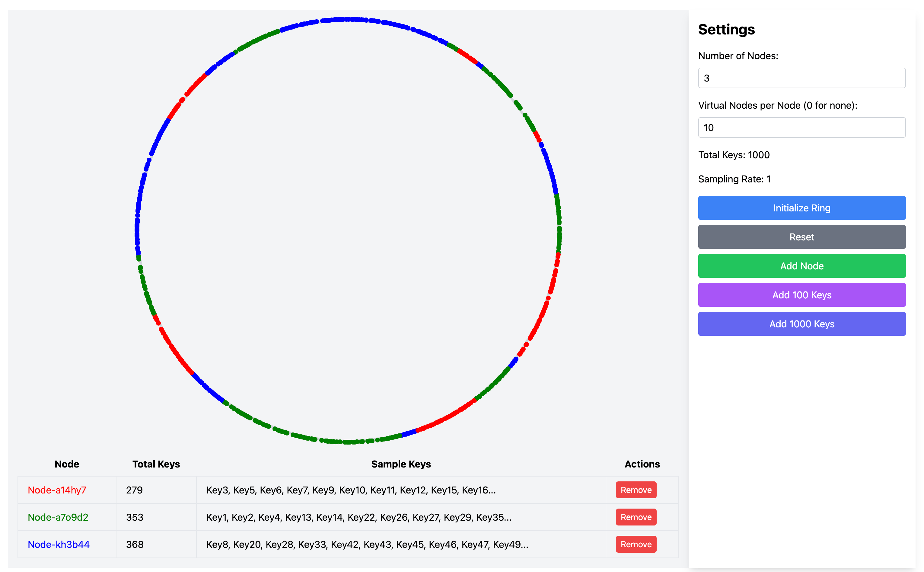Click the 368 total keys cell

pos(156,545)
